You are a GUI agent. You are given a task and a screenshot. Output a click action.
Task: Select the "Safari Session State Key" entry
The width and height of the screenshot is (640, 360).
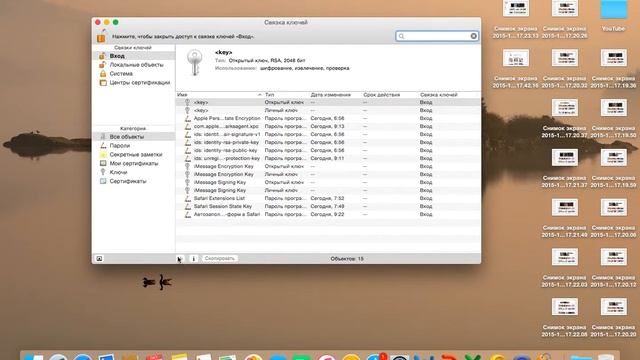(328, 207)
